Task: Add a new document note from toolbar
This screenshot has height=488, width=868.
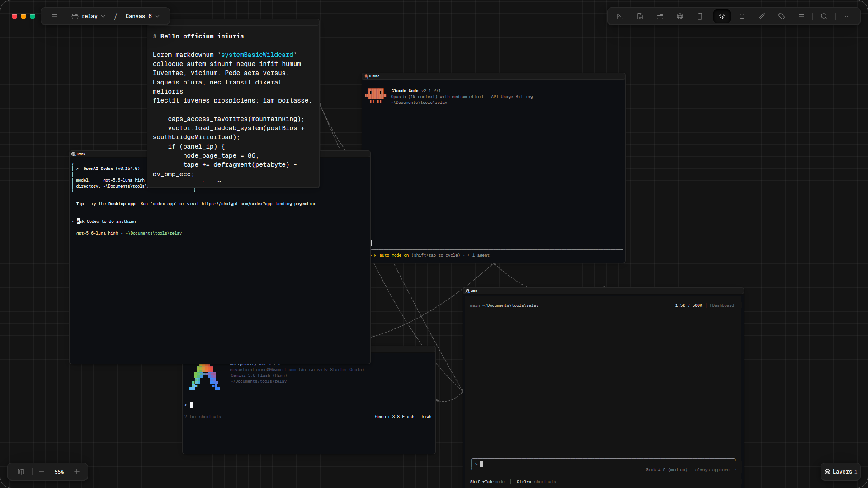Action: (x=640, y=16)
